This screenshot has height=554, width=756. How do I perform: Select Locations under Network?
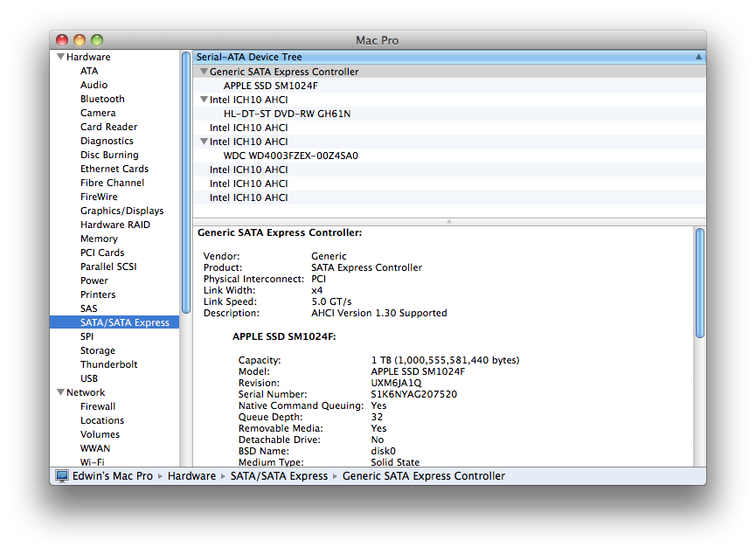[x=102, y=420]
